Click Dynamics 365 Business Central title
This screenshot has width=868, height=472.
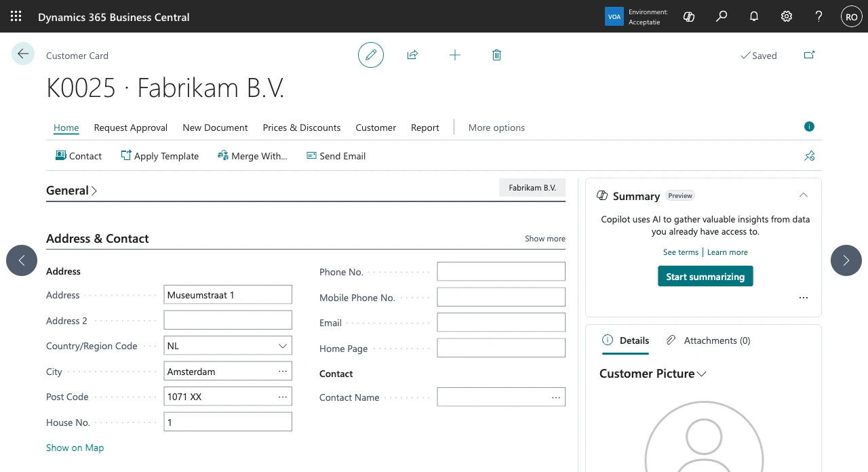click(x=114, y=17)
